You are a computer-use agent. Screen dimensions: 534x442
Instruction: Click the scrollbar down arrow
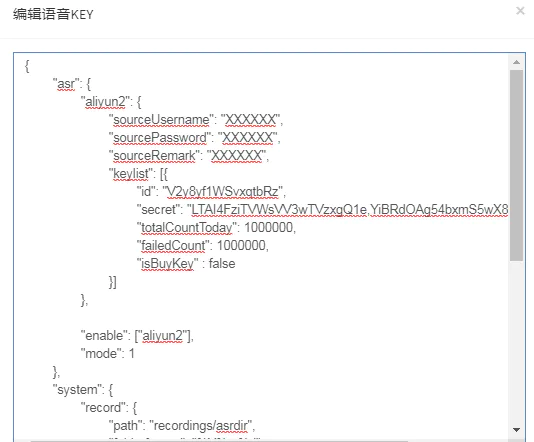[x=516, y=430]
